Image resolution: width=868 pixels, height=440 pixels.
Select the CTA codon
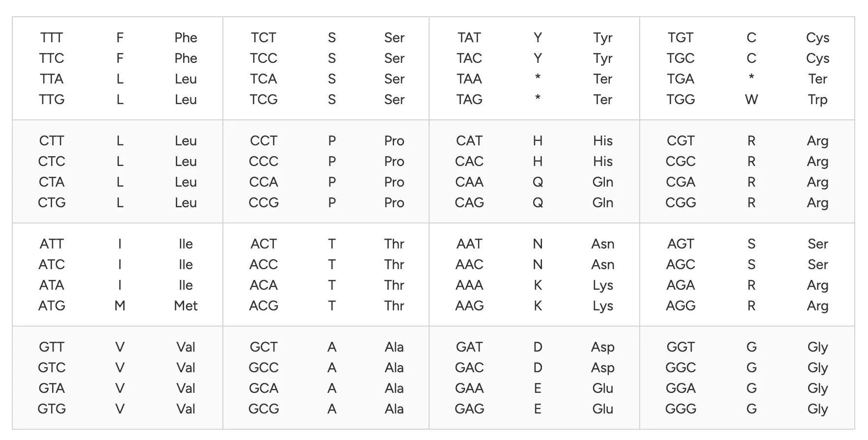pos(52,182)
